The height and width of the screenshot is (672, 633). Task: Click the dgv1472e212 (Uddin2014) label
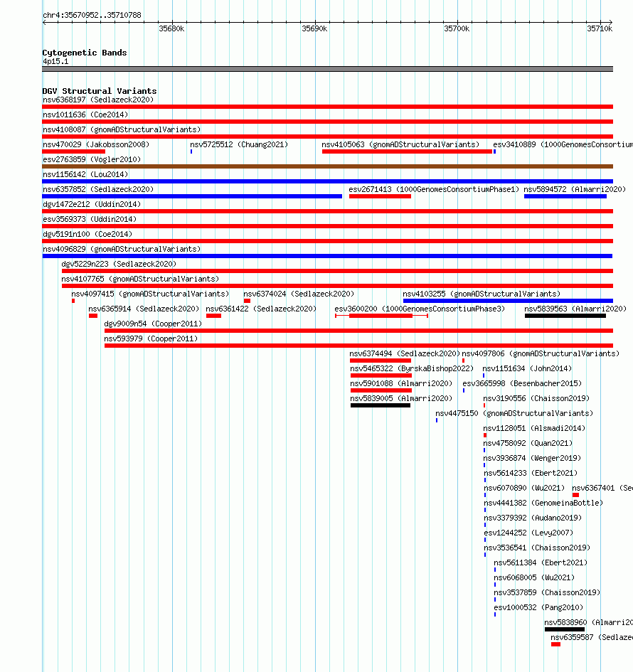[x=92, y=204]
